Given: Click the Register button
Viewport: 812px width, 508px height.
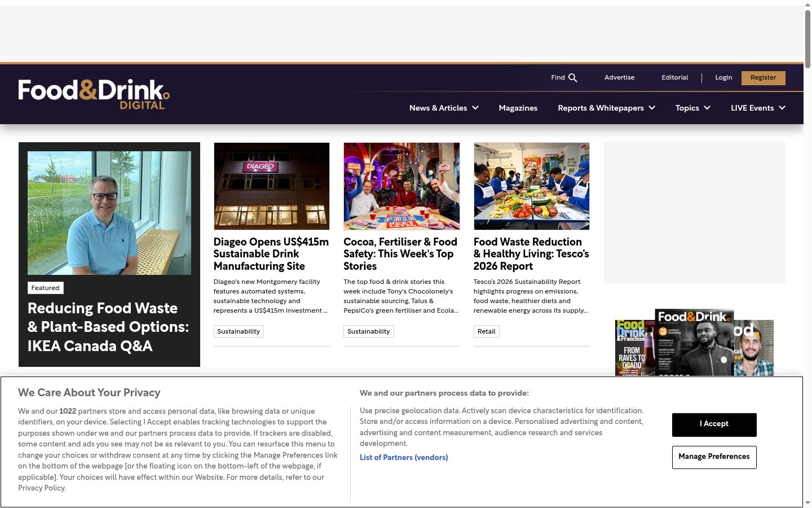Looking at the screenshot, I should point(764,78).
